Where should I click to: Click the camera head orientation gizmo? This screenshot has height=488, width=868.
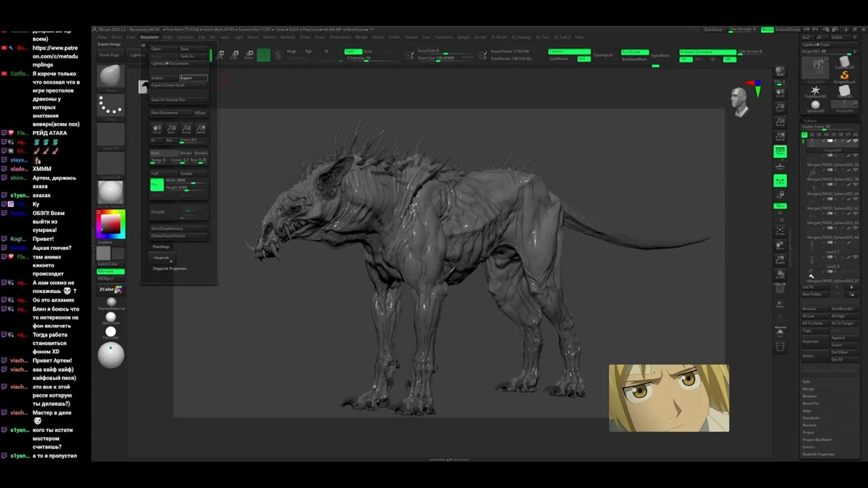739,102
